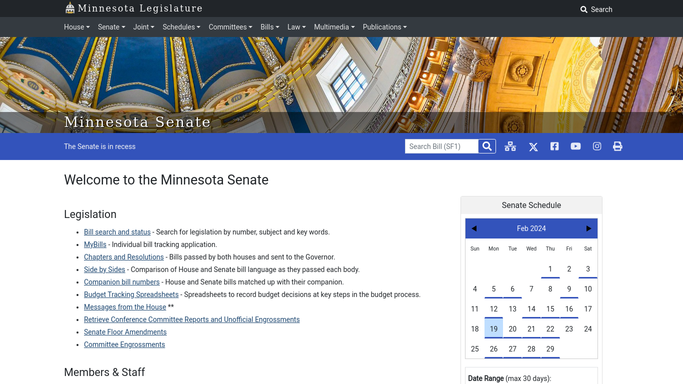Click the Search Bill input field
Viewport: 683px width, 384px height.
pos(441,146)
